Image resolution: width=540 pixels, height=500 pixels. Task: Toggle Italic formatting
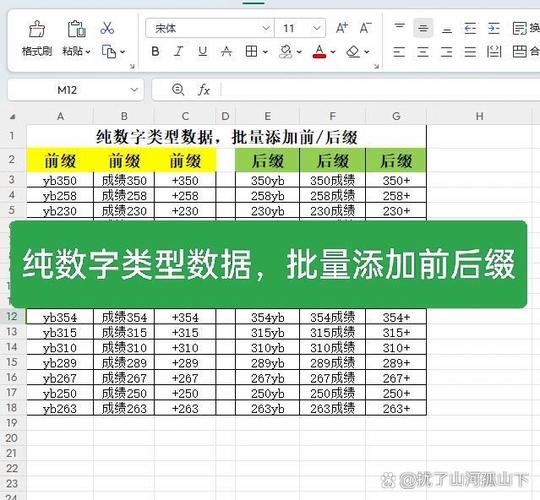pos(178,52)
